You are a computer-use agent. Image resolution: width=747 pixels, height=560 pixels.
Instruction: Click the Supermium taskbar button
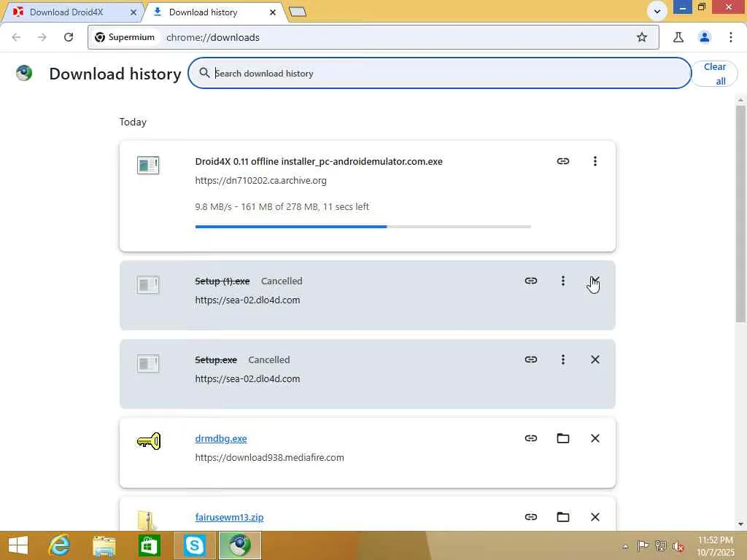click(239, 545)
